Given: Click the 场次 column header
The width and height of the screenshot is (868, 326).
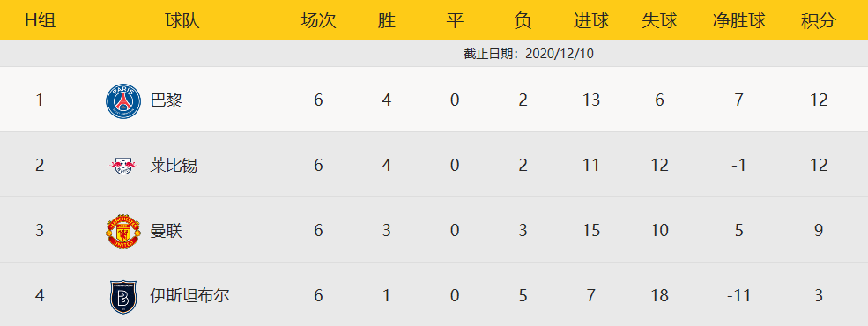Looking at the screenshot, I should click(318, 21).
